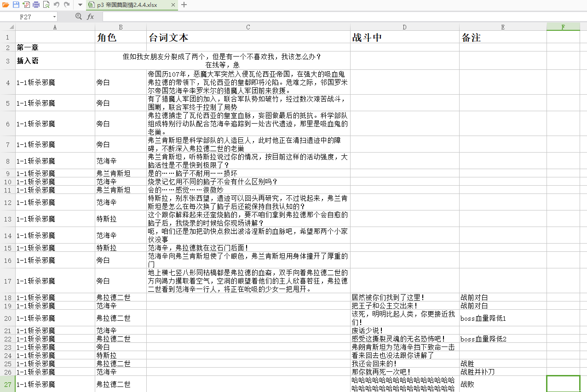The image size is (587, 392).
Task: Select the cell 战胜并补刀
Action: (503, 372)
